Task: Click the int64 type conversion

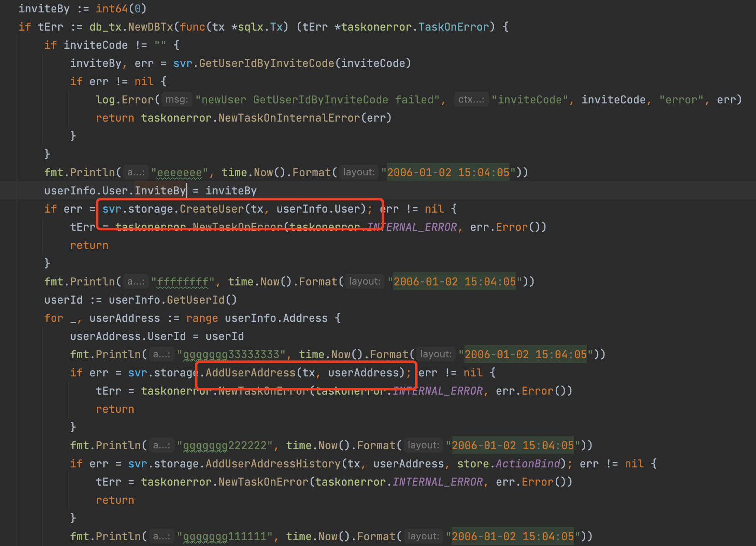Action: [112, 9]
